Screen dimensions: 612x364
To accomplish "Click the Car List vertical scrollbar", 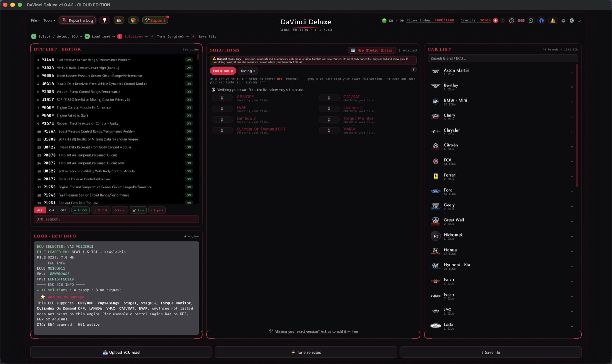I will tap(577, 125).
